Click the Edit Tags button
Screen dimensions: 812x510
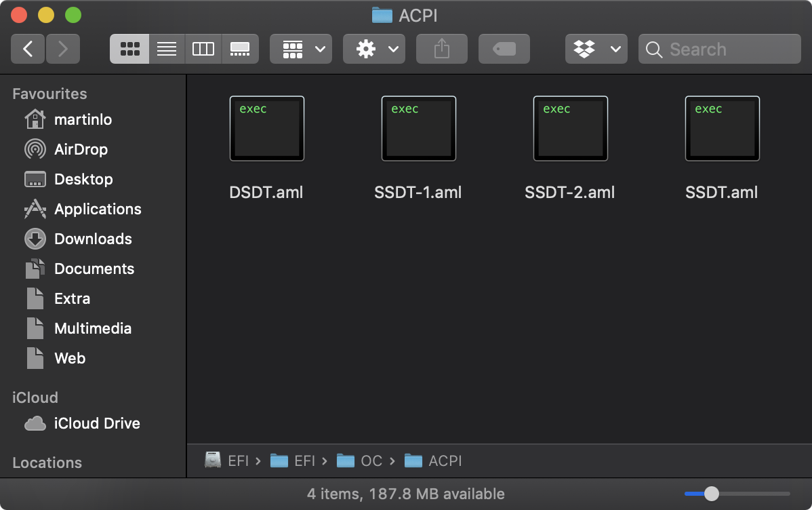504,49
